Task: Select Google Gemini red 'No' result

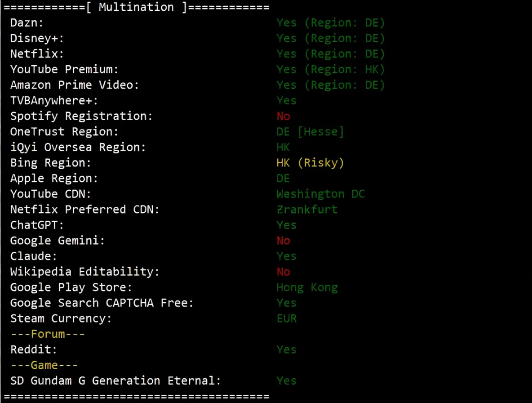Action: (x=284, y=241)
